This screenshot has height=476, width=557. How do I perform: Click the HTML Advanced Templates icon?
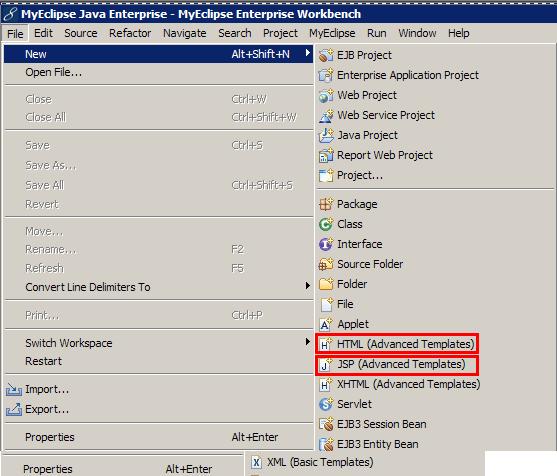[x=325, y=344]
